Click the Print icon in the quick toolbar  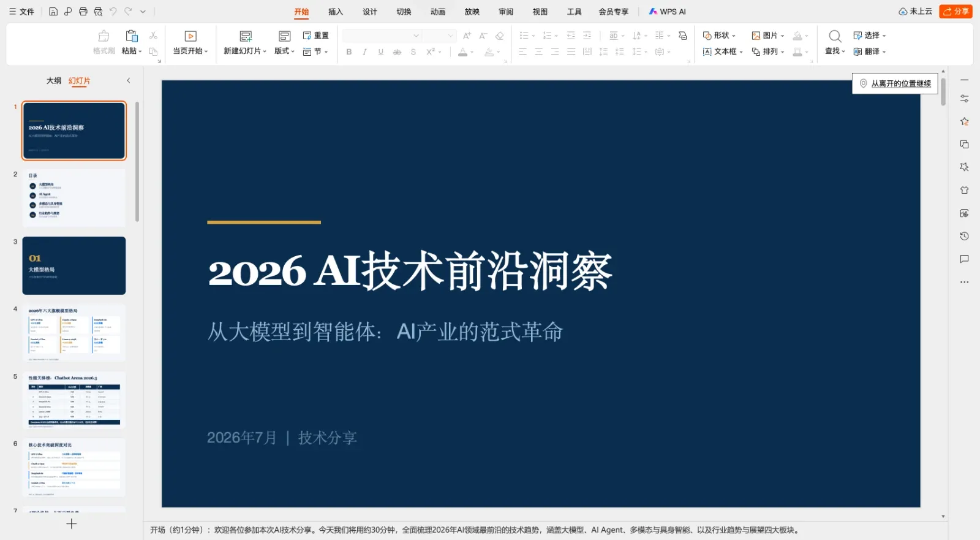(x=83, y=12)
